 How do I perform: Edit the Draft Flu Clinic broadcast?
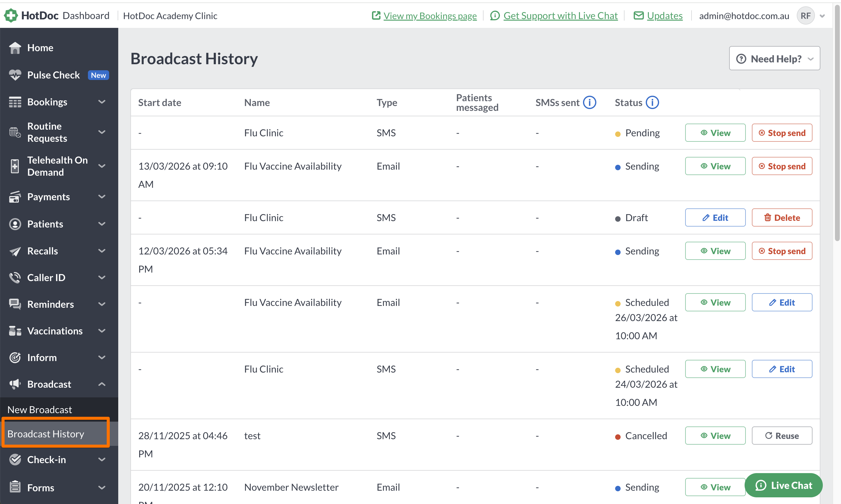tap(715, 218)
